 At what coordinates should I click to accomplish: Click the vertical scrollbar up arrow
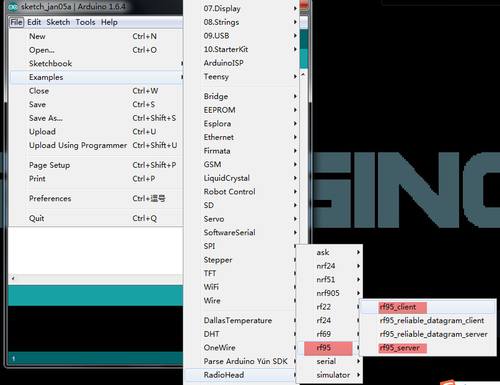(x=303, y=75)
